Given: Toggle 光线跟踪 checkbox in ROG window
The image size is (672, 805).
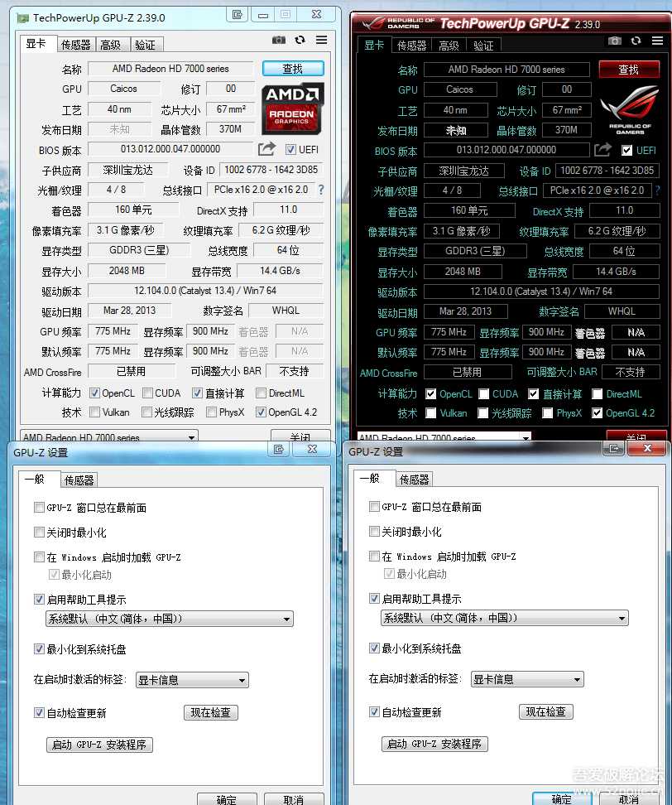Looking at the screenshot, I should (482, 412).
